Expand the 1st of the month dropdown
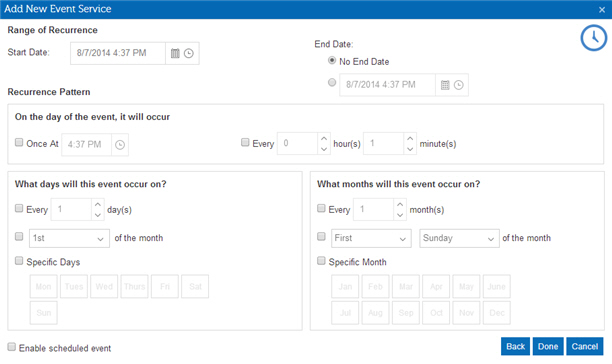This screenshot has width=612, height=364. point(69,238)
